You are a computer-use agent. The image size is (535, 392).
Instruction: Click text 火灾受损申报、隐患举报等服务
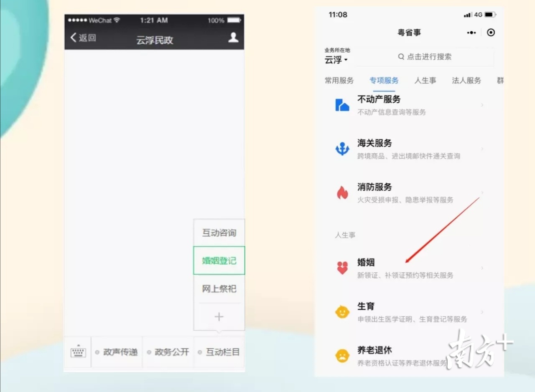tap(405, 200)
